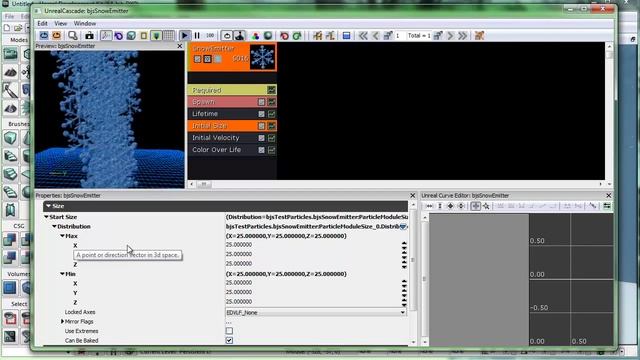
Task: Toggle Initial Velocity module enabled checkbox
Action: pos(261,138)
